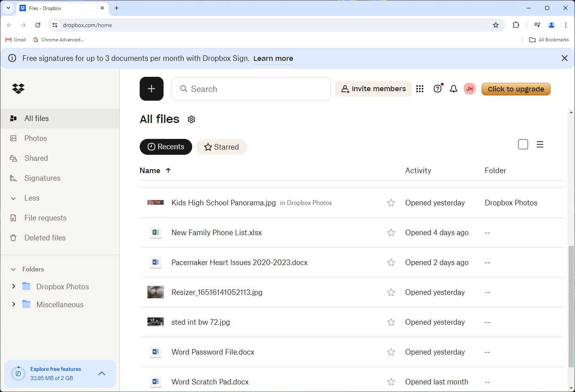The height and width of the screenshot is (392, 575).
Task: Click the address bar URL
Action: [88, 25]
